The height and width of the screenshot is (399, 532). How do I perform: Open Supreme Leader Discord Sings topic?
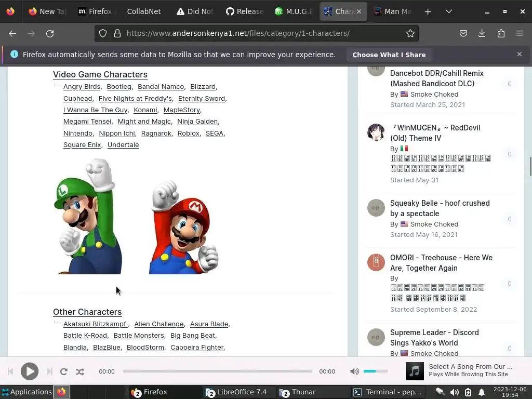(x=434, y=338)
